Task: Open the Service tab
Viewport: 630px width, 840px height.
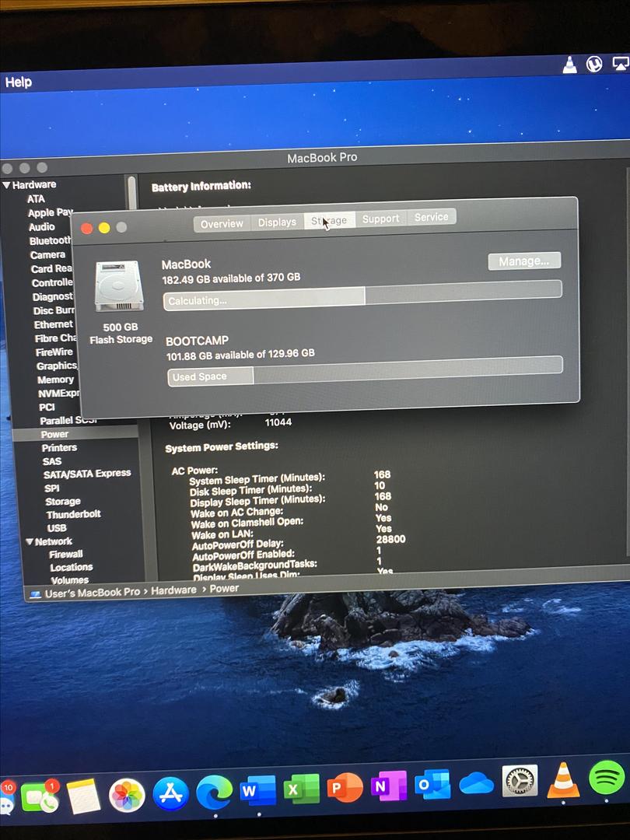Action: pyautogui.click(x=431, y=217)
